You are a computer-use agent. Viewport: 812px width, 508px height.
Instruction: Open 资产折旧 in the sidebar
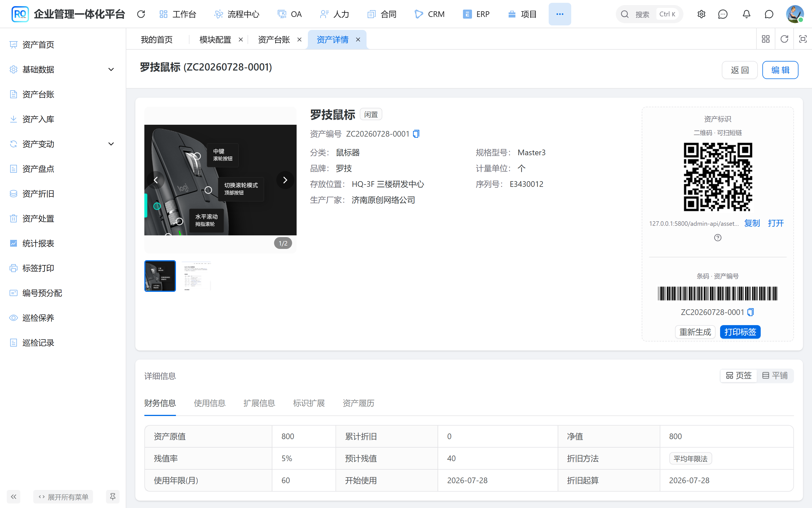point(38,194)
